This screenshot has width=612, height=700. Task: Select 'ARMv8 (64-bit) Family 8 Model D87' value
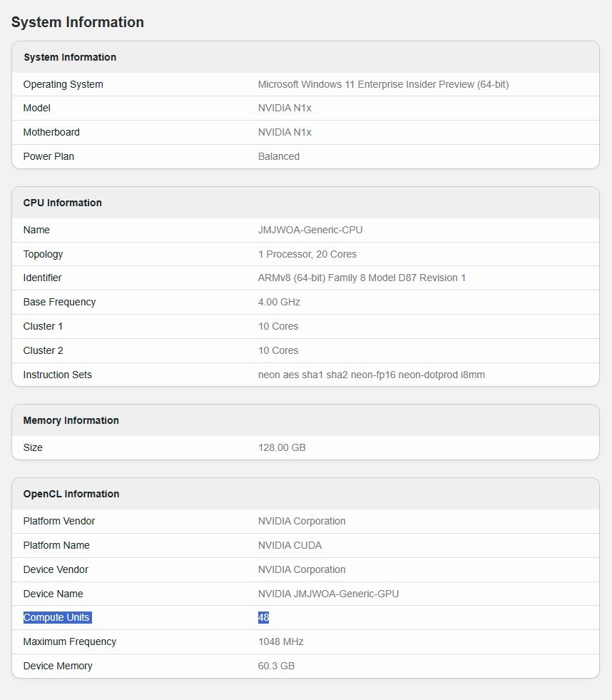pyautogui.click(x=362, y=278)
